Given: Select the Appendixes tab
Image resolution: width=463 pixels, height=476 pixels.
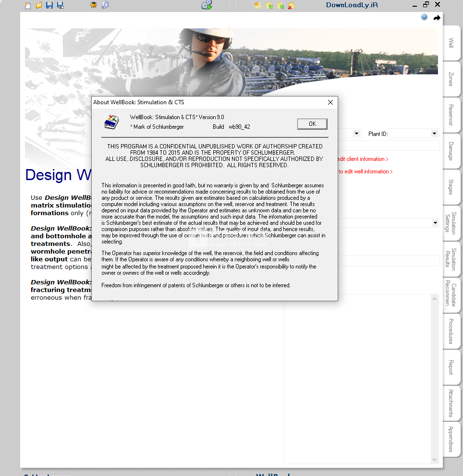Looking at the screenshot, I should click(x=451, y=439).
